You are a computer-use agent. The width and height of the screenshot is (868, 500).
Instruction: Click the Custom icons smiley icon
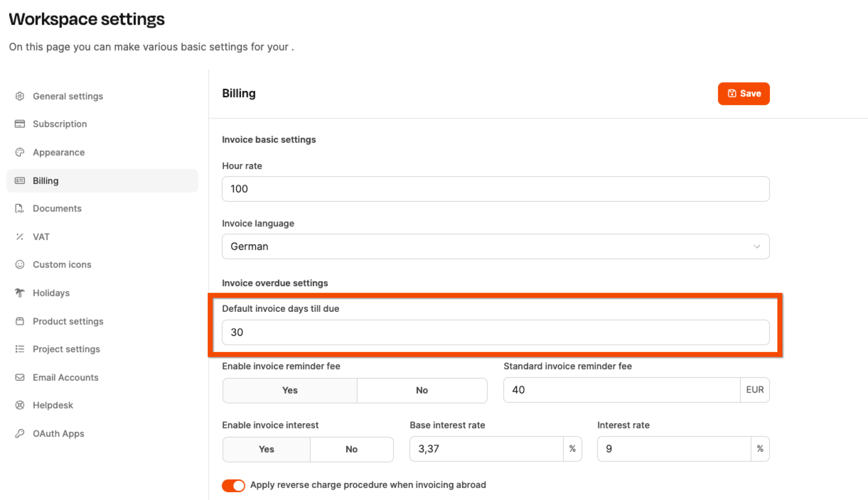tap(20, 265)
